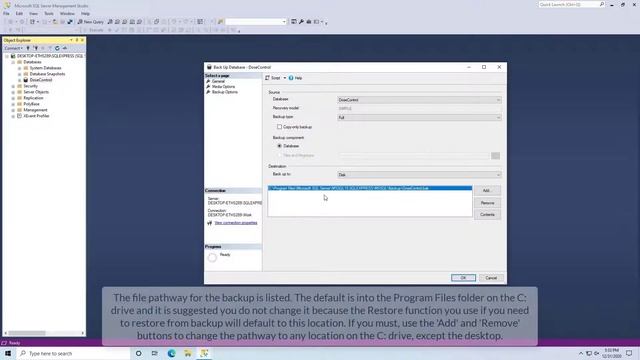The width and height of the screenshot is (640, 360).
Task: Open Script dropdown arrow
Action: pos(284,78)
